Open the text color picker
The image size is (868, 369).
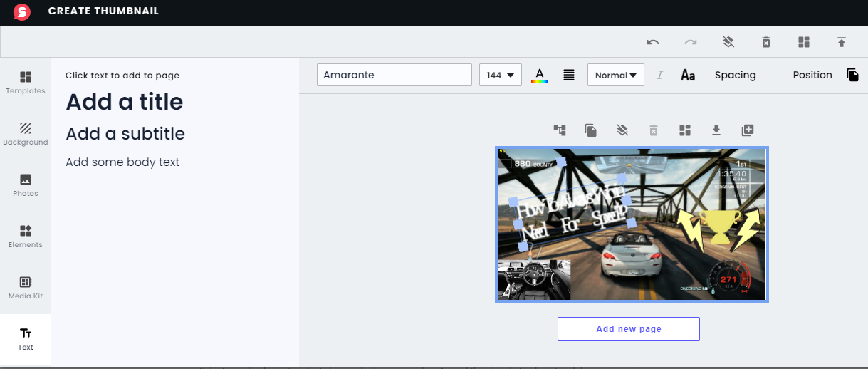pyautogui.click(x=540, y=76)
